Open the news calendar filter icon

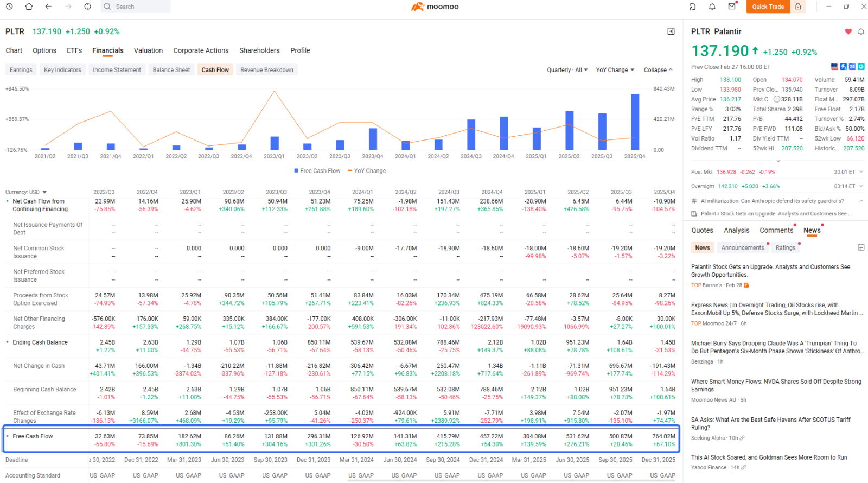(861, 247)
